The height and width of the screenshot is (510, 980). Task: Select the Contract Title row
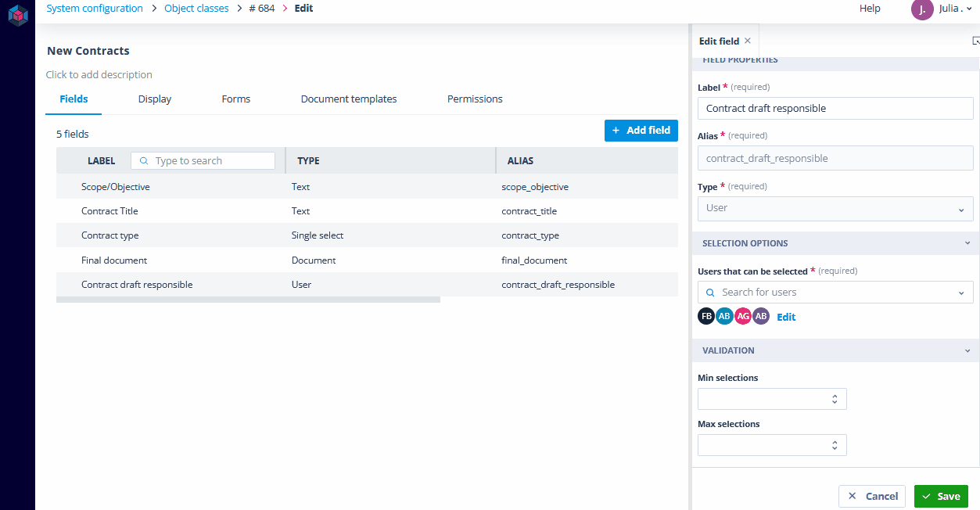[x=367, y=211]
